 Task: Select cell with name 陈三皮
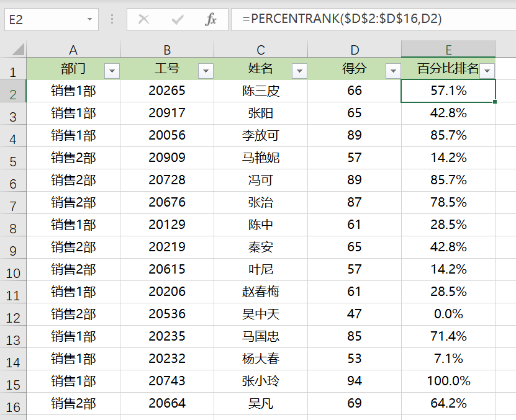tap(261, 91)
